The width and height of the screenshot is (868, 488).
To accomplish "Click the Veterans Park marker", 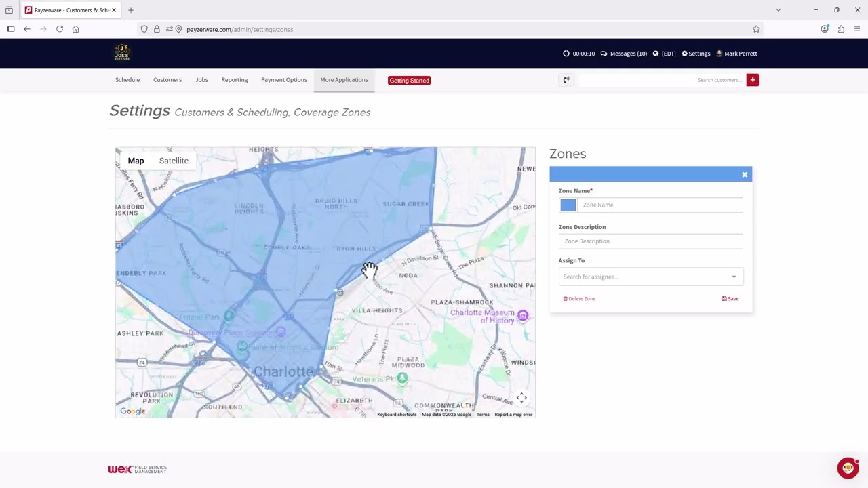I will click(x=402, y=378).
